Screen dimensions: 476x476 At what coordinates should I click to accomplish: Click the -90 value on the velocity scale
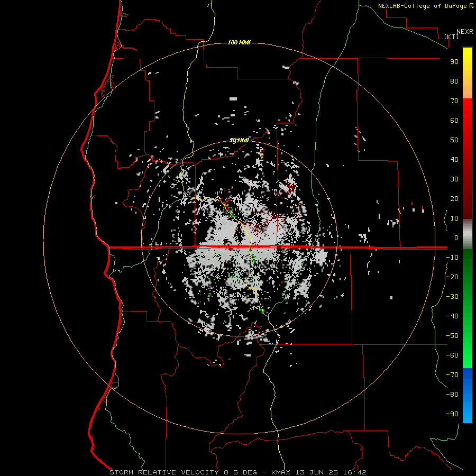pyautogui.click(x=452, y=414)
